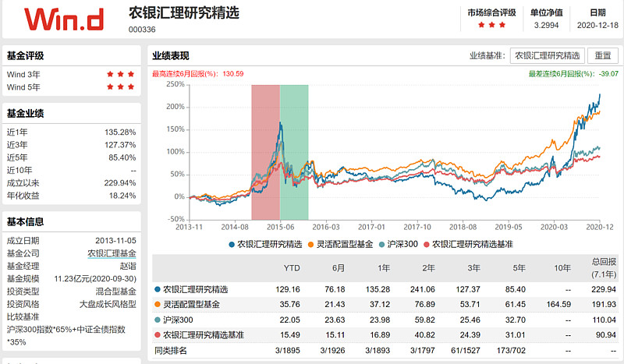Click fund manager name 赵诣
624x364 pixels.
128,266
